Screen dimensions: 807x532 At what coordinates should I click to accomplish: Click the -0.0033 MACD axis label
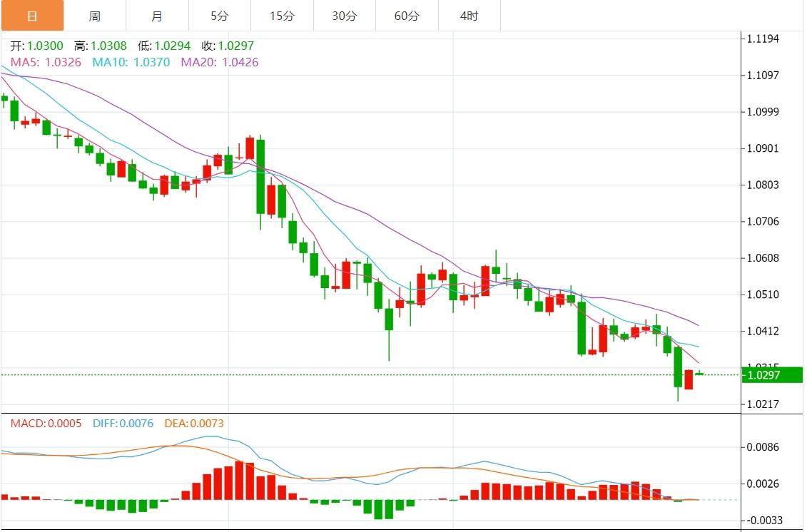(x=763, y=520)
